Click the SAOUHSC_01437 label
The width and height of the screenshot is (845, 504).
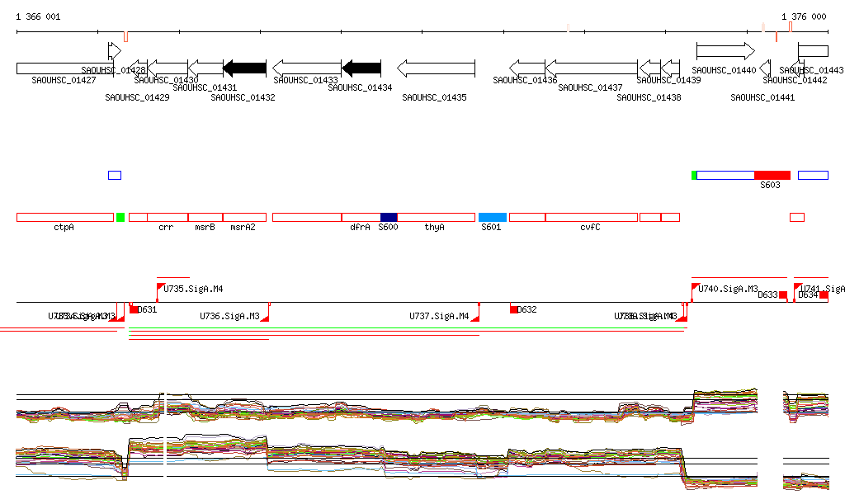coord(590,87)
